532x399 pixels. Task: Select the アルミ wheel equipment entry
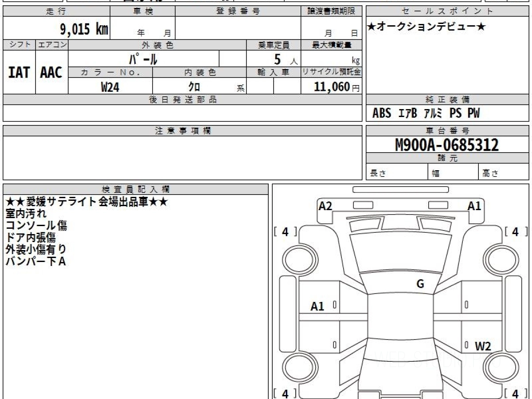tap(433, 113)
